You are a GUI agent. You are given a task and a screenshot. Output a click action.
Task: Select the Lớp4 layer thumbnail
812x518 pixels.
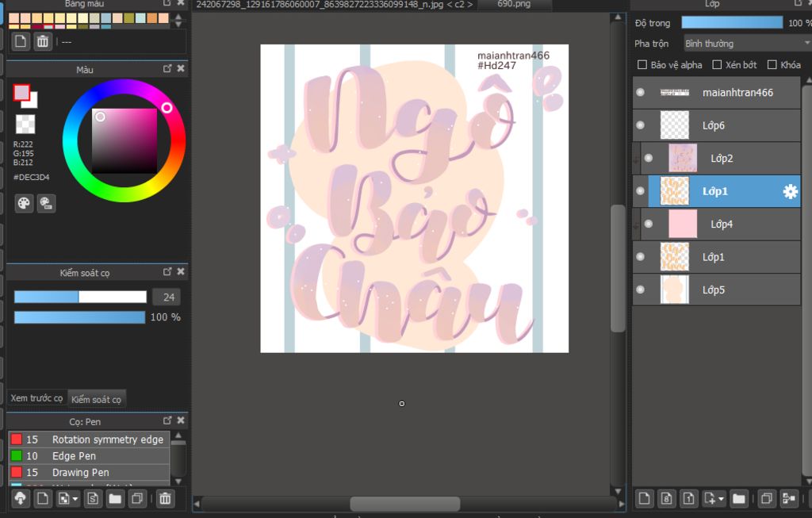tap(683, 224)
